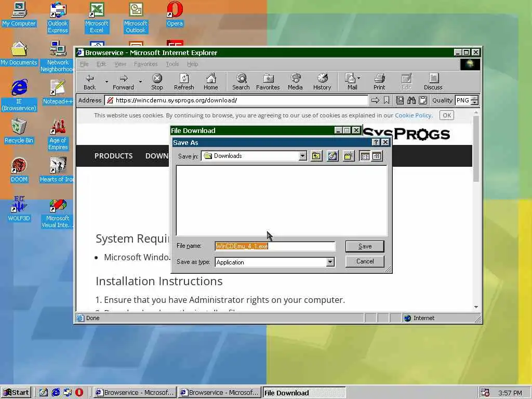Accept cookies with OK button
532x399 pixels.
coord(447,115)
